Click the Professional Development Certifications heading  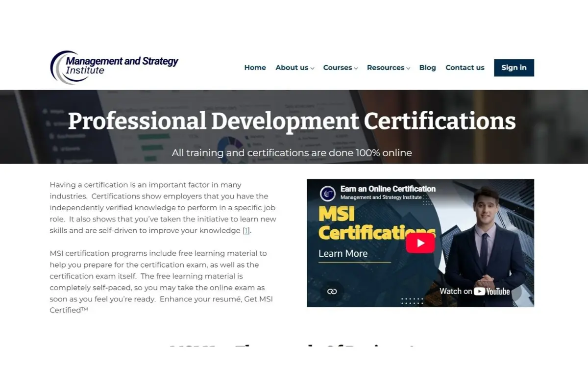tap(292, 121)
